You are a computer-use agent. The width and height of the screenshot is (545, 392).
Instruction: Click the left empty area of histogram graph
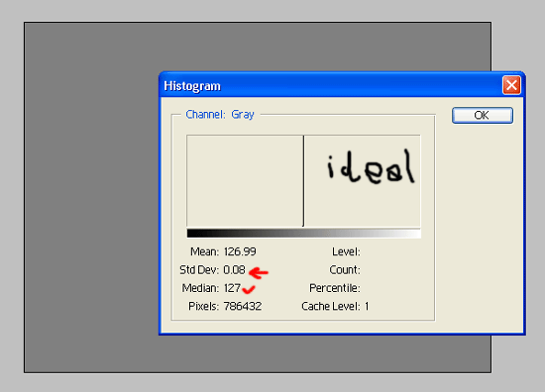[245, 181]
